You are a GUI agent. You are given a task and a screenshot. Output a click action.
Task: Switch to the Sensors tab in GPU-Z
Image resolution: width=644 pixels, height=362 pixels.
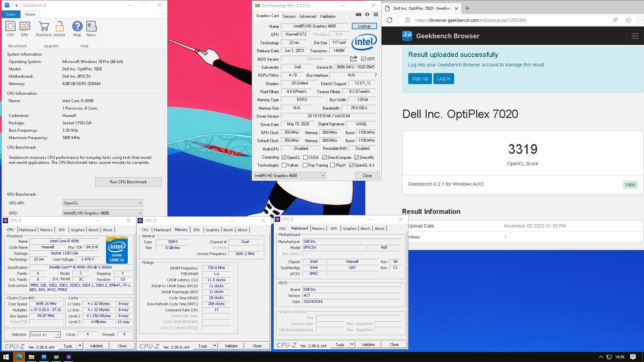(289, 16)
